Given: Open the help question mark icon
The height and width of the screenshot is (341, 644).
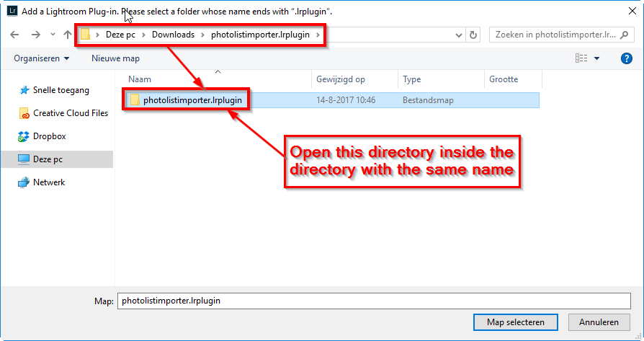Looking at the screenshot, I should [x=626, y=58].
